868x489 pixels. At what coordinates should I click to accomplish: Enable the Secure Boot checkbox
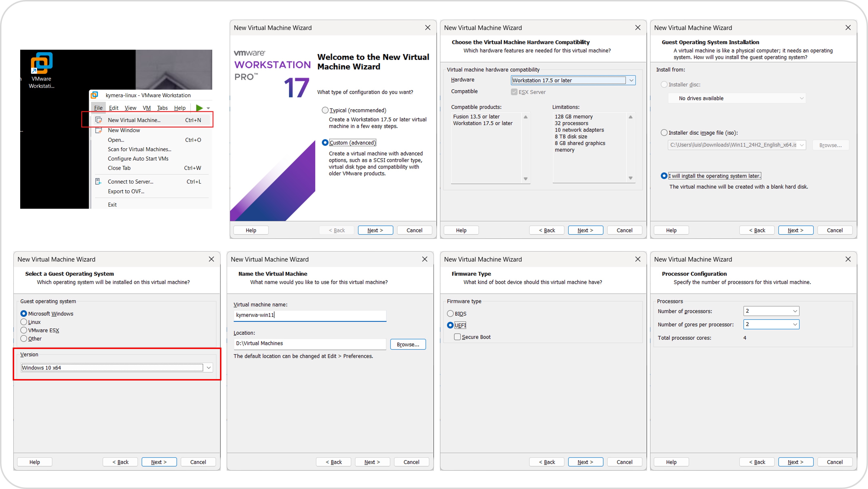coord(457,337)
